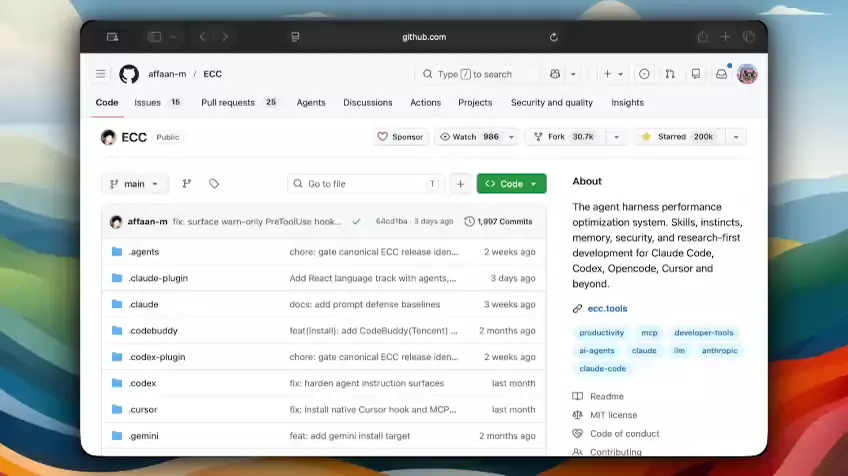Open the create new plus dropdown
848x476 pixels.
pyautogui.click(x=613, y=74)
